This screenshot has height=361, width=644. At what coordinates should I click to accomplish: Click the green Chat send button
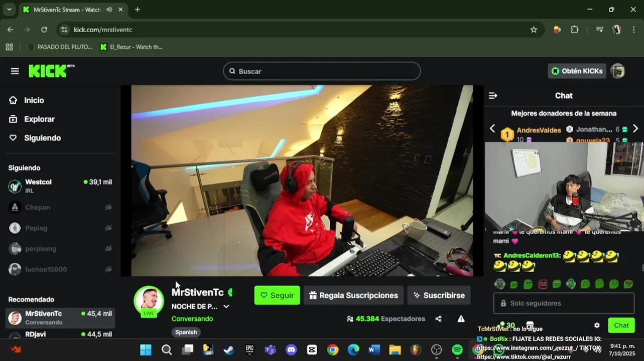point(621,325)
